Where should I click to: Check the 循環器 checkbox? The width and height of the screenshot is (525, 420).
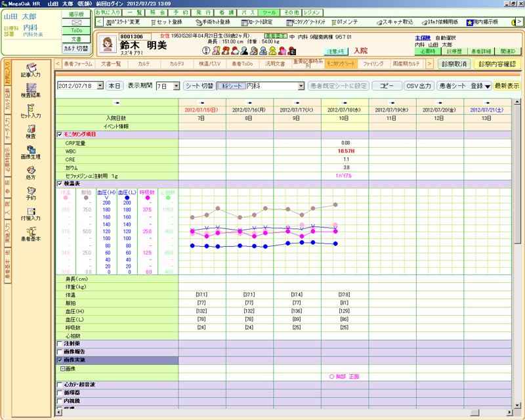60,392
